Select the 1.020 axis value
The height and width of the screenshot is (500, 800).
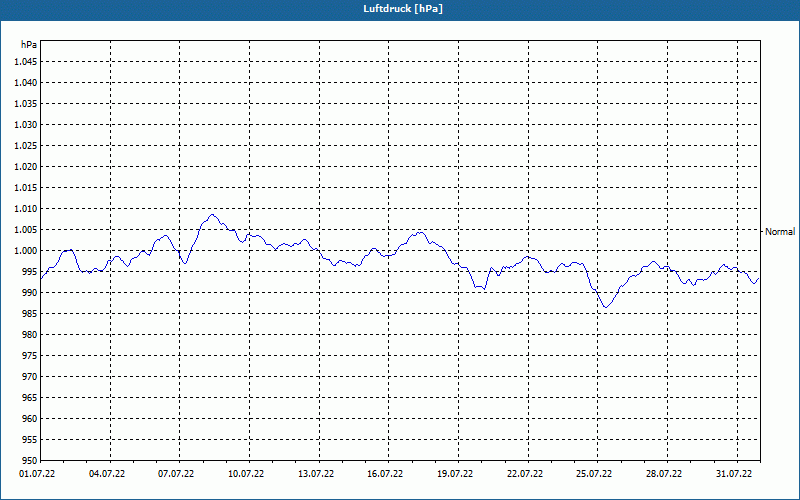coord(28,166)
